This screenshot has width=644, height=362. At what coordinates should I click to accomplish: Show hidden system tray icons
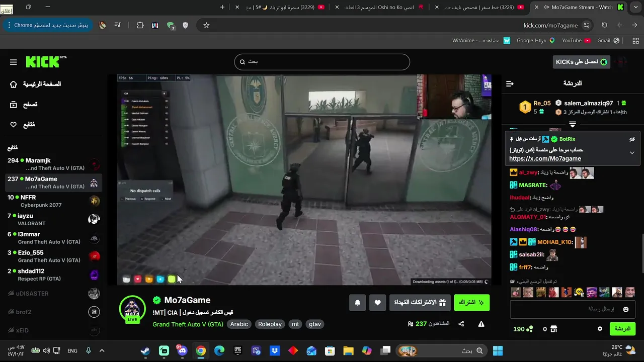pos(102,351)
